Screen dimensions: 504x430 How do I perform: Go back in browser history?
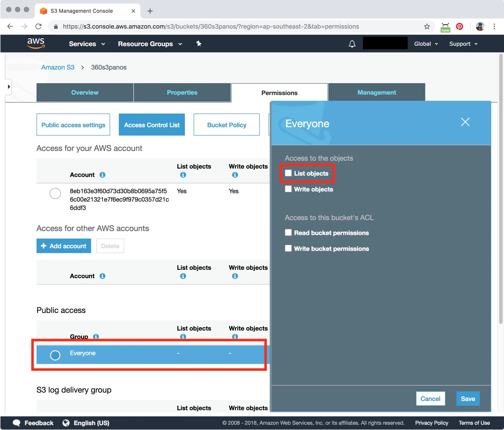(10, 26)
